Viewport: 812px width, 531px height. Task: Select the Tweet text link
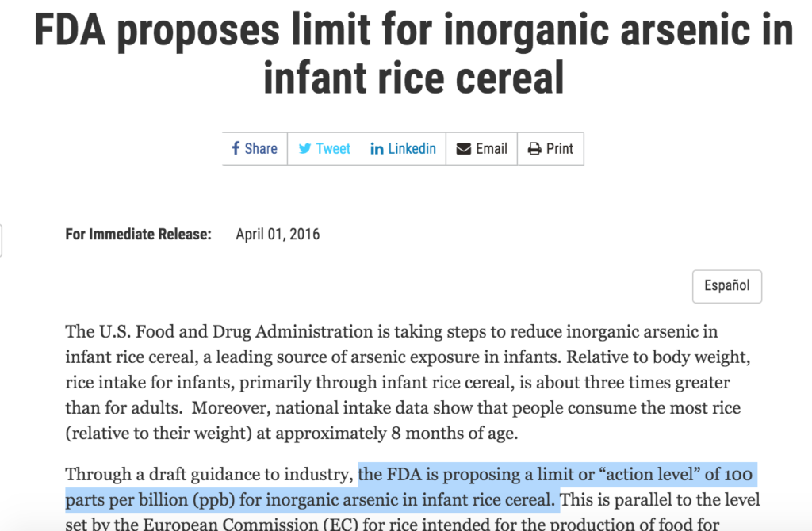333,149
